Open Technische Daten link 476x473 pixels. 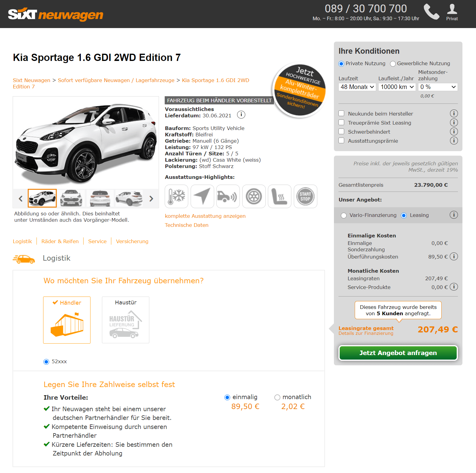[x=186, y=225]
